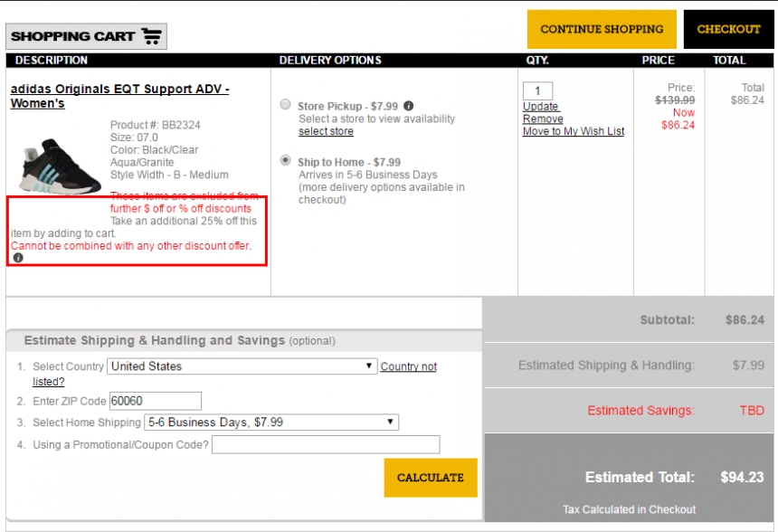778x532 pixels.
Task: Click the Update quantity link
Action: coord(540,107)
